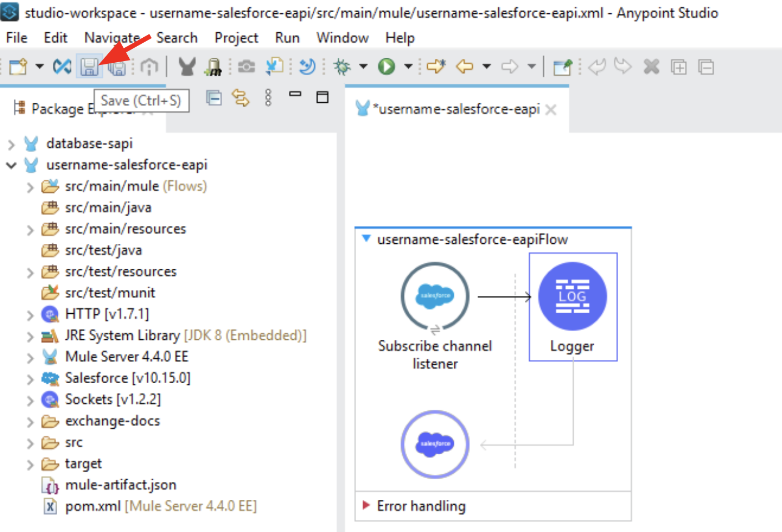Collapse the username-salesforce-eapiFlow triangle
This screenshot has height=532, width=782.
coord(366,239)
